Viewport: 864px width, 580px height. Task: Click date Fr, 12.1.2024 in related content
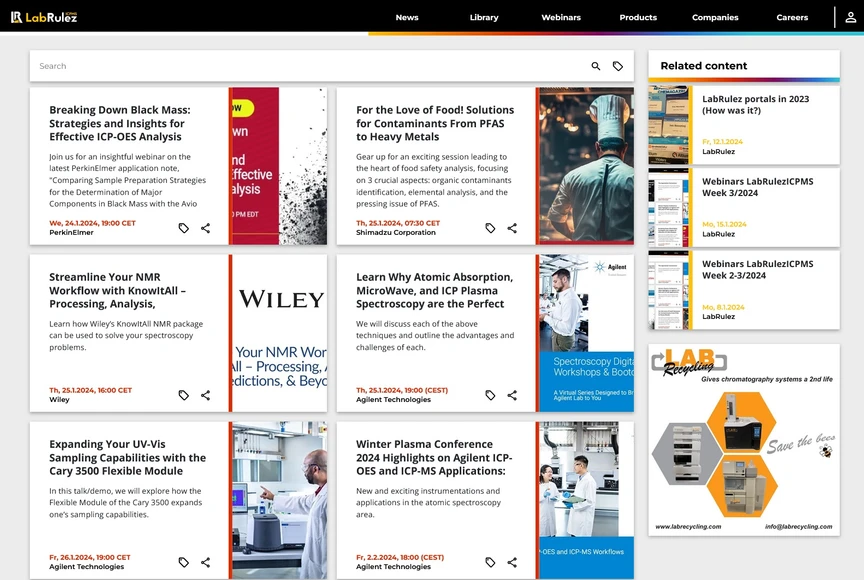pyautogui.click(x=722, y=142)
